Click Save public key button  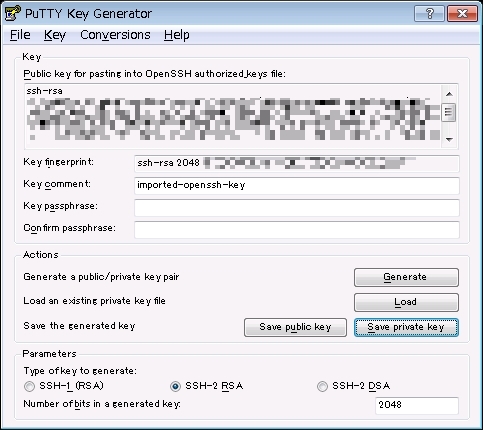(295, 327)
